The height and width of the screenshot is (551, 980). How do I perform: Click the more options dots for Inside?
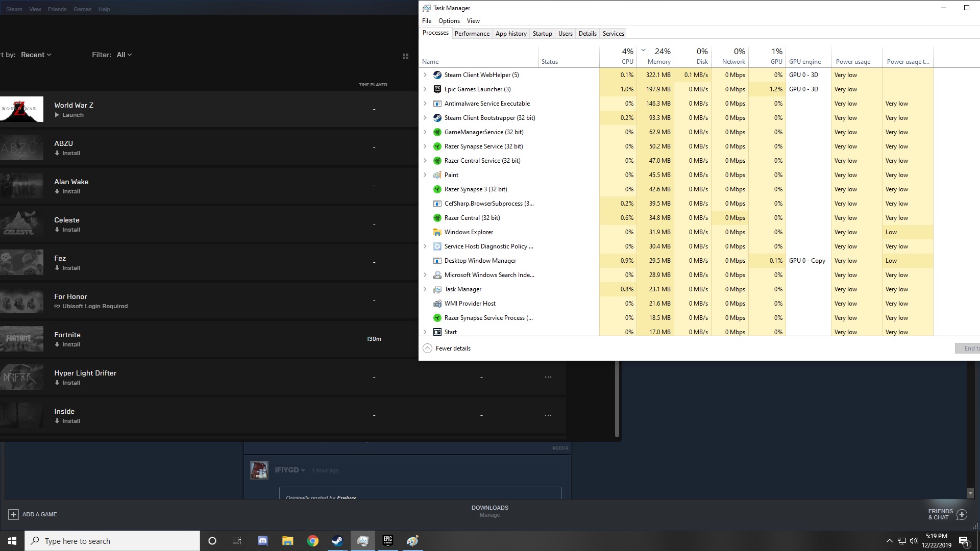(548, 415)
